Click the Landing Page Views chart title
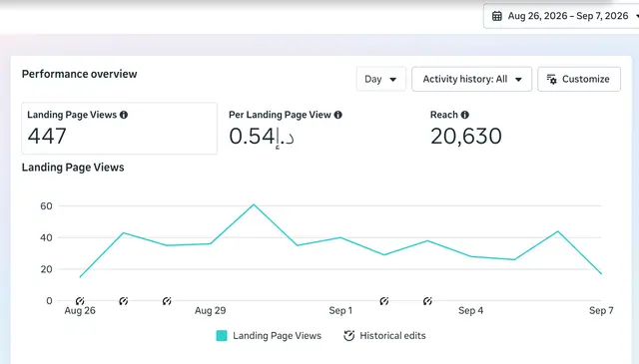This screenshot has height=364, width=639. [x=73, y=168]
